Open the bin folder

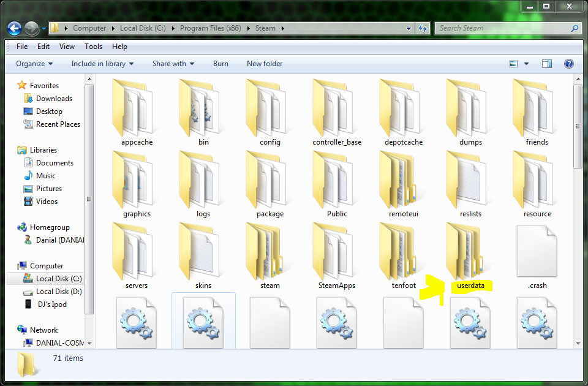203,113
